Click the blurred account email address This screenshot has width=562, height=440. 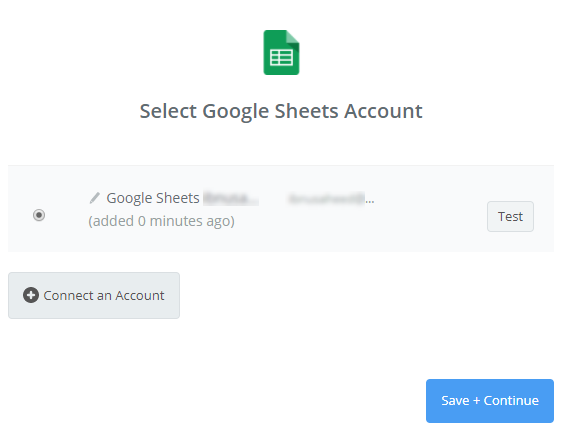click(x=327, y=198)
